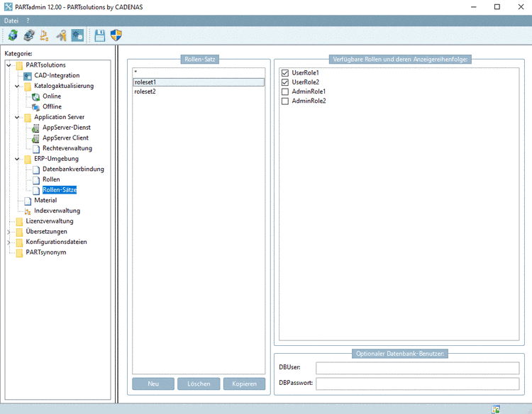This screenshot has width=532, height=414.
Task: Click the PARTsynonym folder icon
Action: (x=20, y=252)
